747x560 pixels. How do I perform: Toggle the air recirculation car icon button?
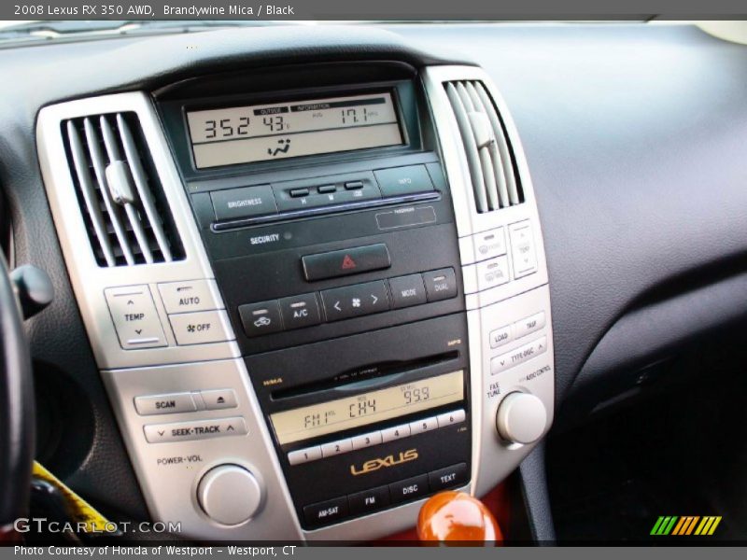pos(261,318)
